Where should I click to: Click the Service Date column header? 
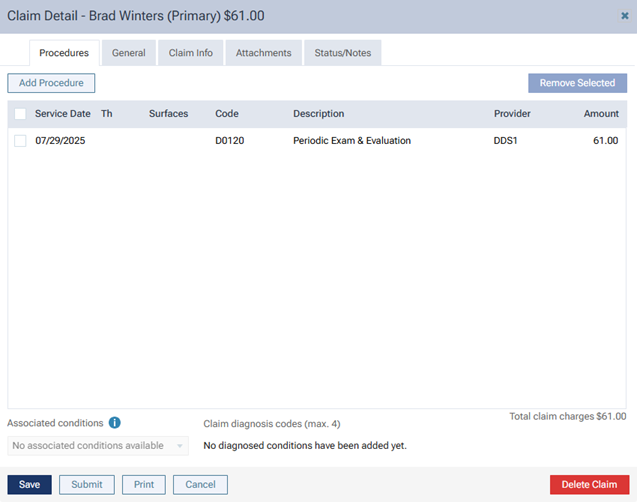pos(63,114)
